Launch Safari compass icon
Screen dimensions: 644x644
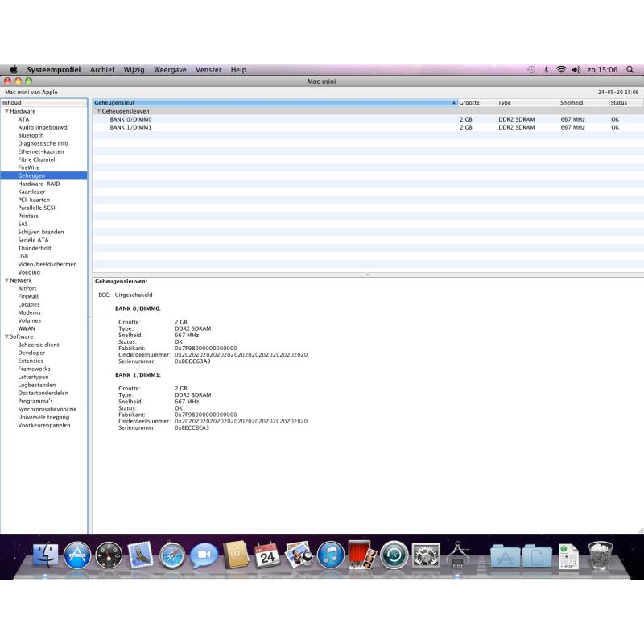(172, 555)
